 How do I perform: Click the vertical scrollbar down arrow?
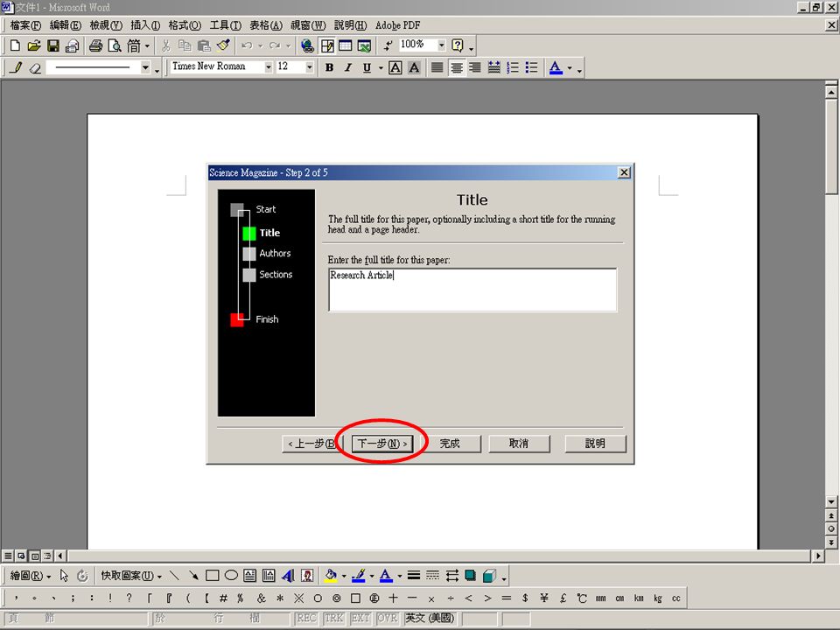coord(831,502)
